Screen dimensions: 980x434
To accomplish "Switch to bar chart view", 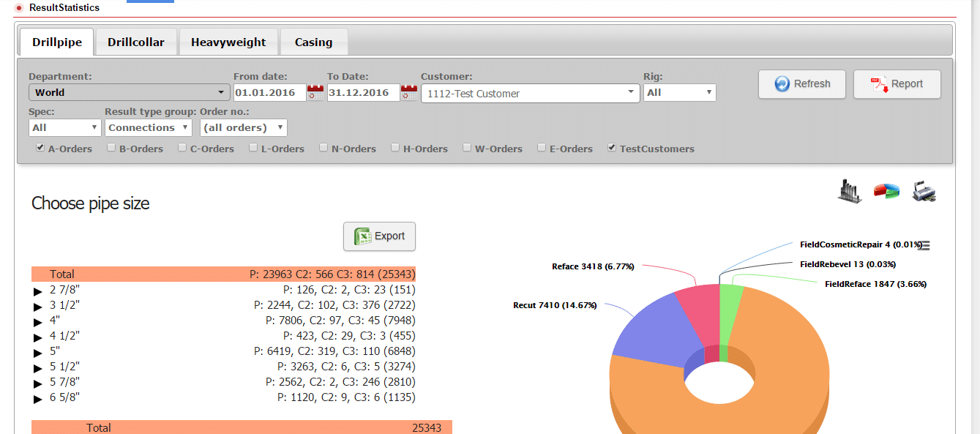I will [850, 190].
